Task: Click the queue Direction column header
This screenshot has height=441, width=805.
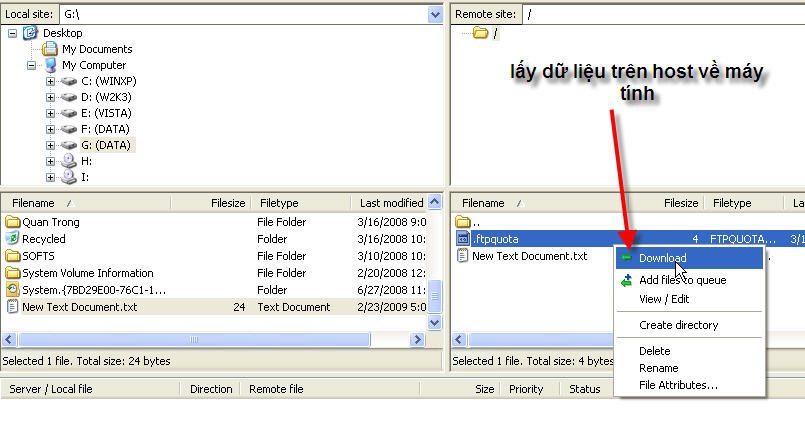Action: click(x=211, y=389)
